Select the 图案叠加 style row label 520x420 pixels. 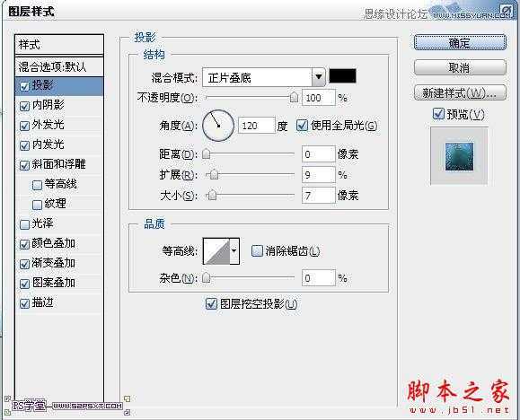[53, 283]
